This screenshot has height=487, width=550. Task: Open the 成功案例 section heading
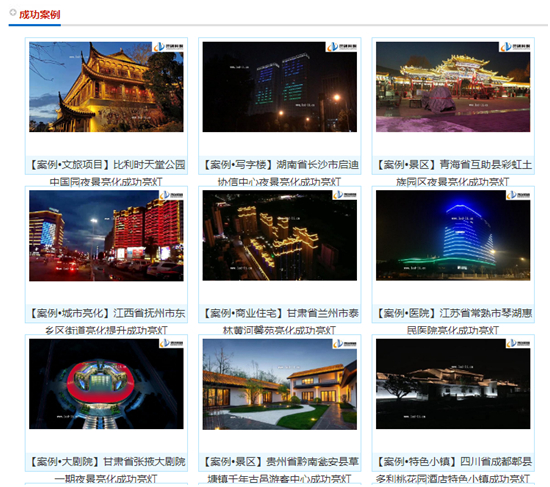[39, 15]
